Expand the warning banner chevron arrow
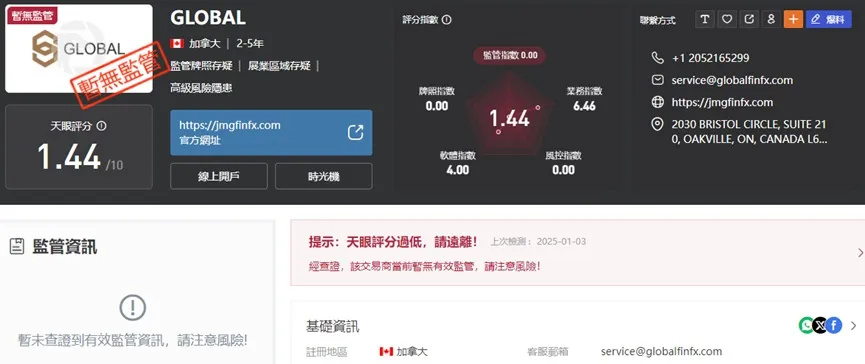The image size is (865, 364). [x=860, y=253]
